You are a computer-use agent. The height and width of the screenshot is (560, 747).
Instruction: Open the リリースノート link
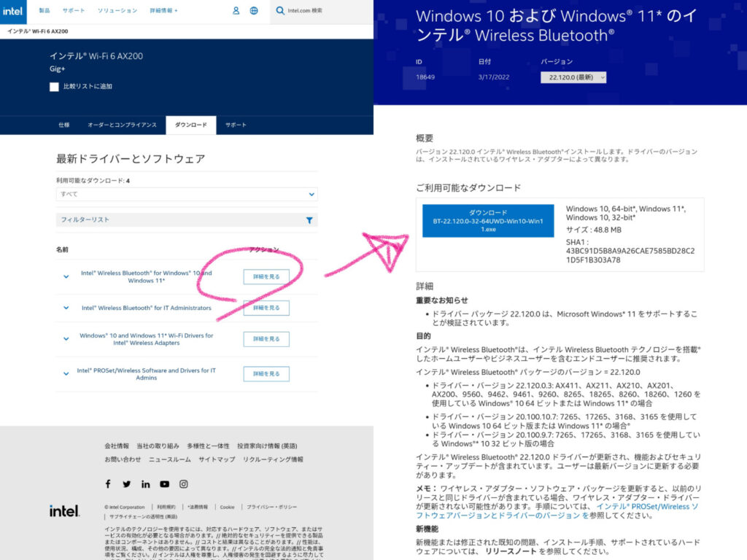click(x=511, y=551)
